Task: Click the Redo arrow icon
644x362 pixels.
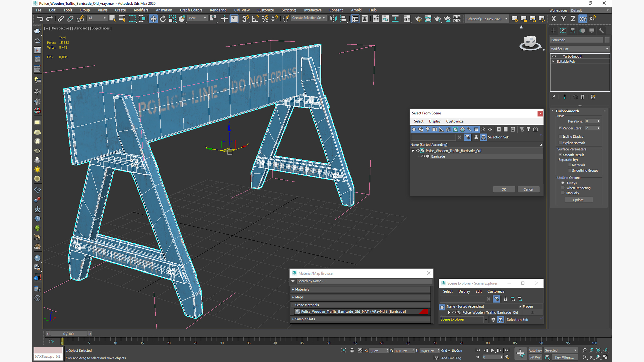Action: coord(49,19)
